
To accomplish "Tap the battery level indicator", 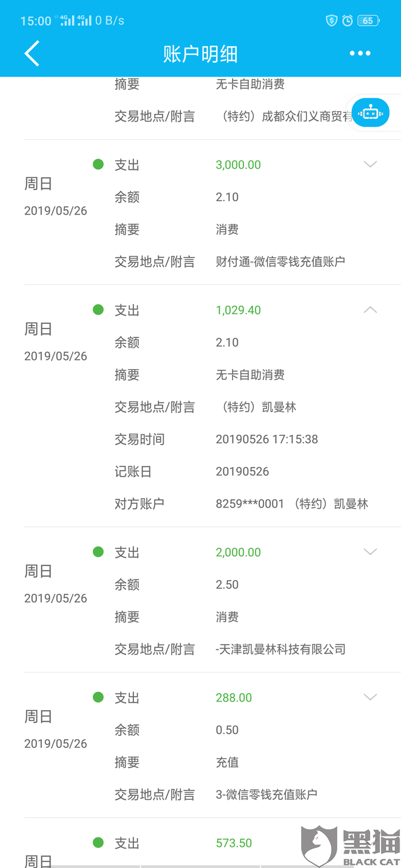I will tap(368, 21).
